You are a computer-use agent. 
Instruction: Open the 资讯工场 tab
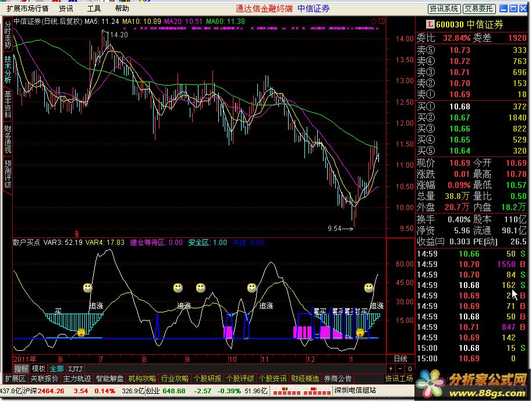click(399, 378)
